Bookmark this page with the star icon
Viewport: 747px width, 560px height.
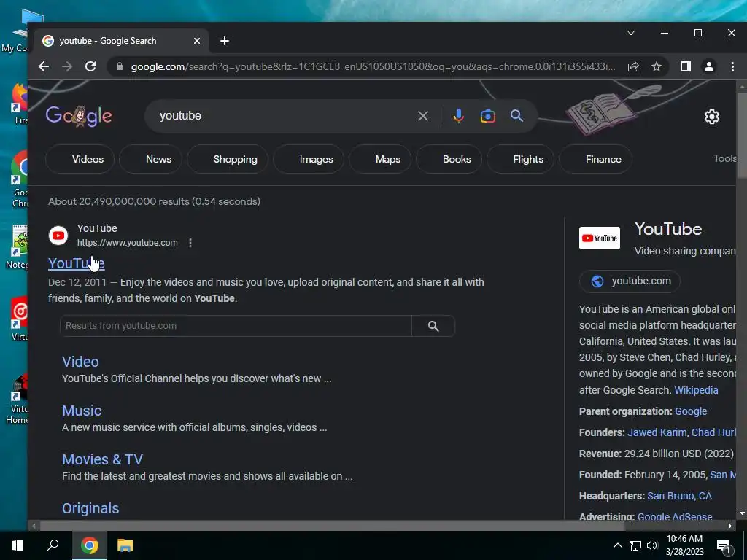(657, 66)
